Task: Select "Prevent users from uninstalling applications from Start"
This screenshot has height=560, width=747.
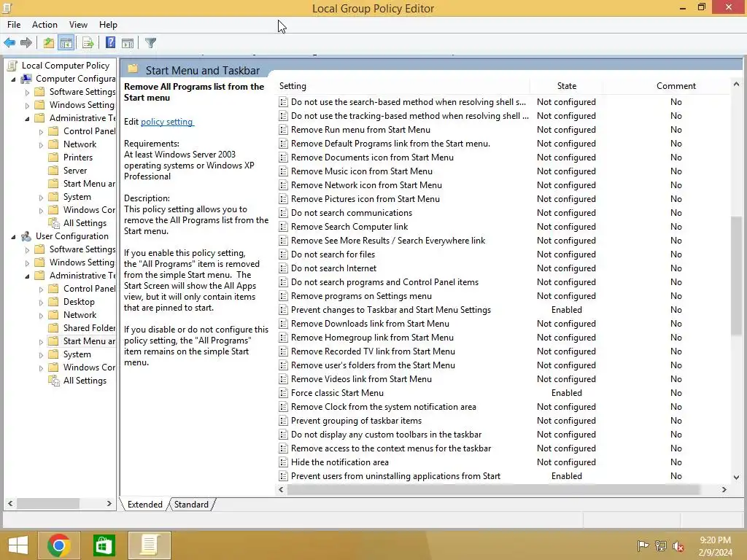Action: tap(395, 476)
